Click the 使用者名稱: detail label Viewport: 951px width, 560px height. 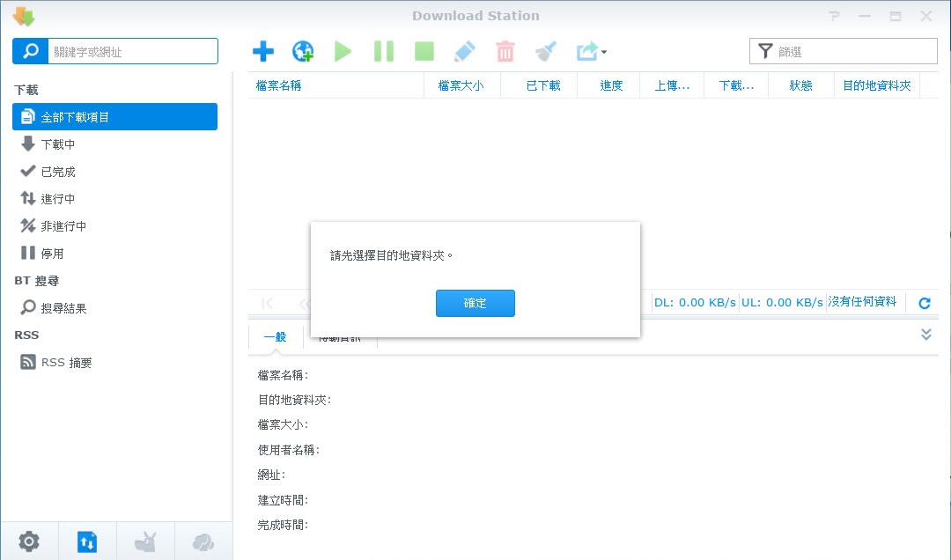pos(288,450)
